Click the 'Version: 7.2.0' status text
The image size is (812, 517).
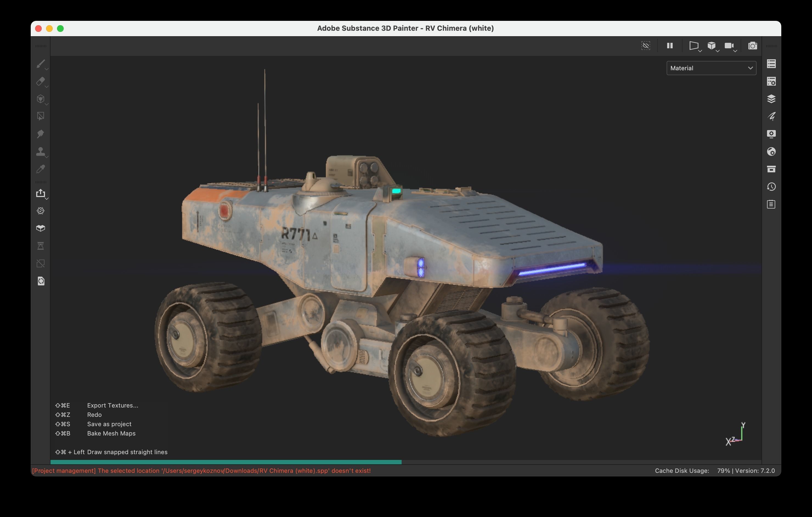click(755, 471)
